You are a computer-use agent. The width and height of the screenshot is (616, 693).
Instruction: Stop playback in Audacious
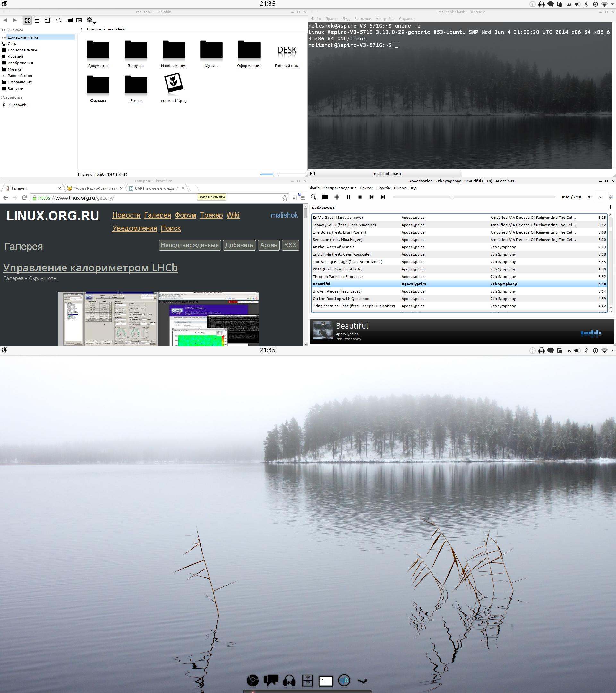coord(360,197)
